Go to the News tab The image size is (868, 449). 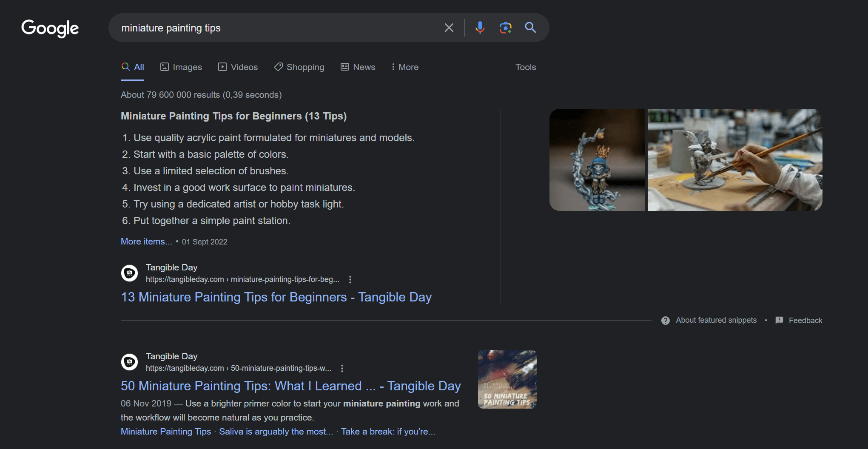(x=358, y=67)
